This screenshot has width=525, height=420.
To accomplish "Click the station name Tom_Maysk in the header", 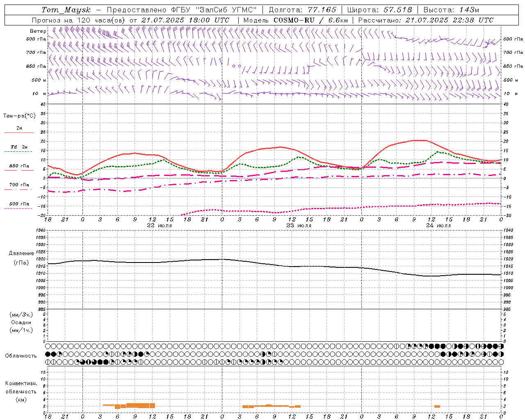I will tap(66, 10).
